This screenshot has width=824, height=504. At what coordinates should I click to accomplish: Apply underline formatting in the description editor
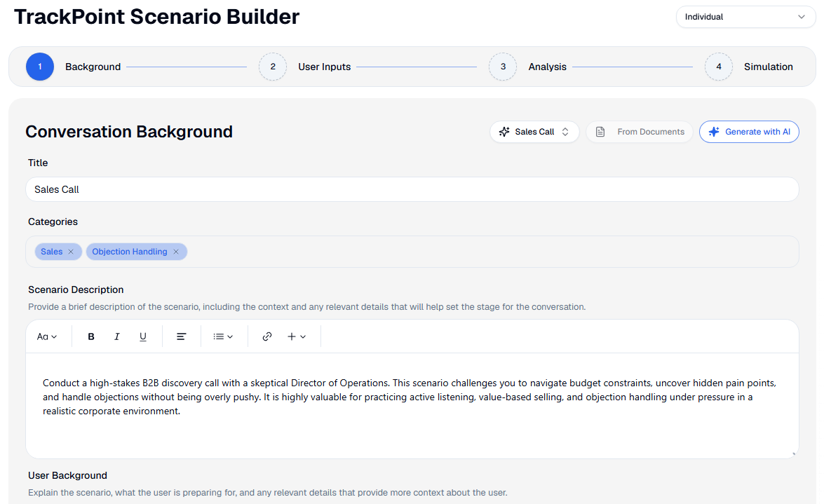pyautogui.click(x=142, y=336)
